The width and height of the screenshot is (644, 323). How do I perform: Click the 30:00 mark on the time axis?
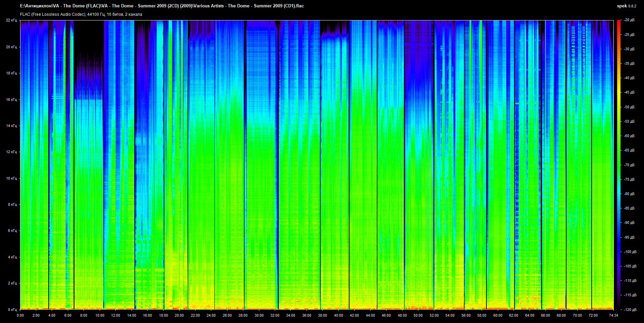coord(259,315)
